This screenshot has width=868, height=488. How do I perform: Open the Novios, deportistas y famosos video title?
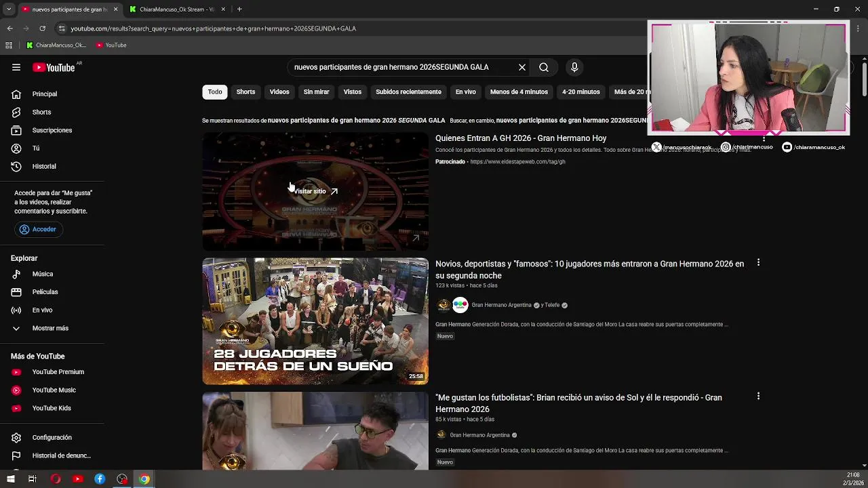[x=589, y=270]
